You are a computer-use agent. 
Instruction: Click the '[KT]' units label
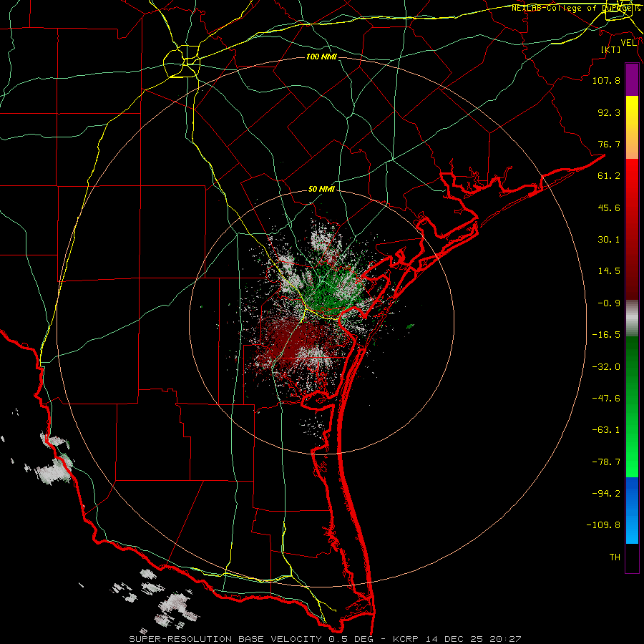click(611, 49)
